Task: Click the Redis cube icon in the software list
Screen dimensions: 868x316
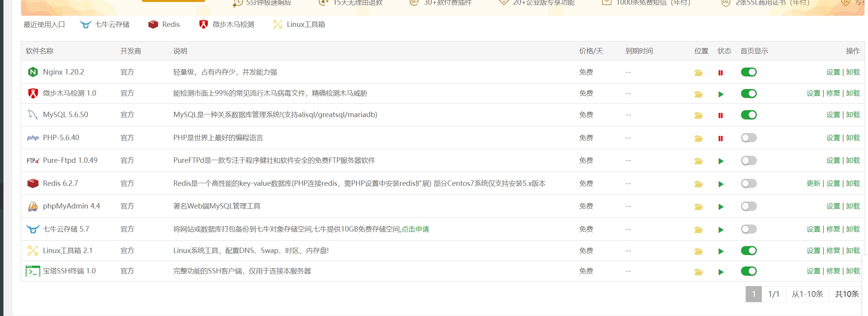Action: [x=33, y=183]
